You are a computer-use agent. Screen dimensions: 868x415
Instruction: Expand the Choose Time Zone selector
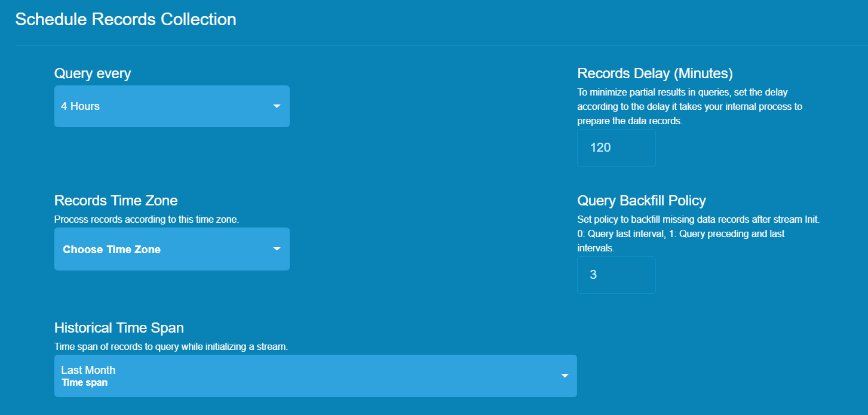coord(171,249)
